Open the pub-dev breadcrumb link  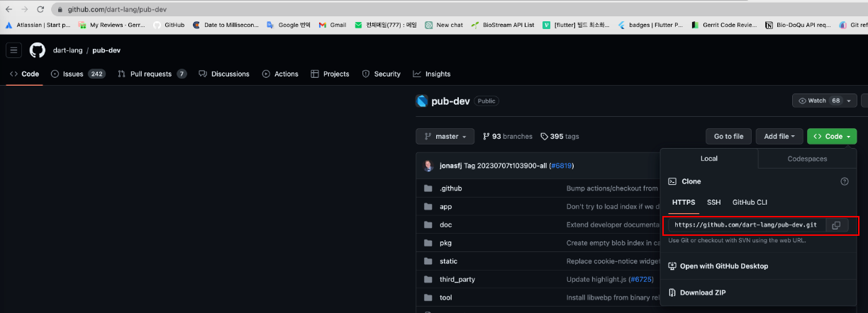(106, 50)
